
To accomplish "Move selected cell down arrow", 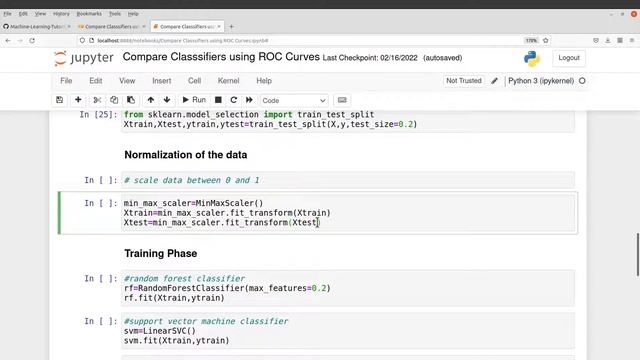I will [167, 100].
